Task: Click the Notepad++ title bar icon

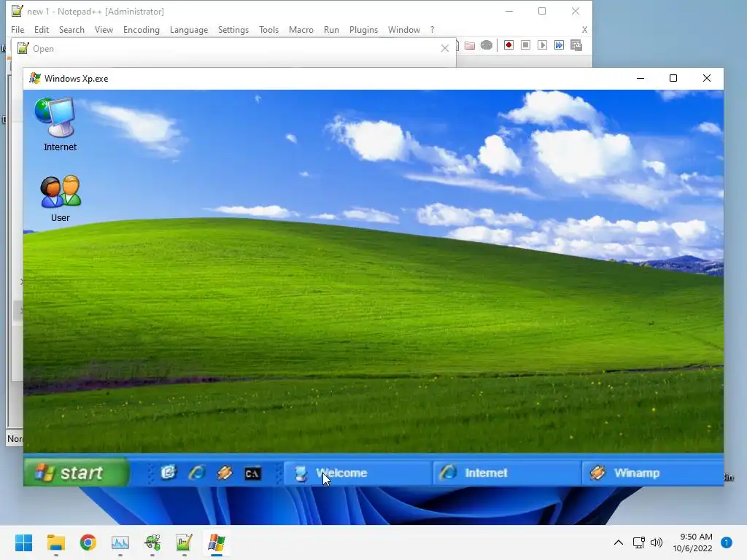Action: (x=18, y=11)
